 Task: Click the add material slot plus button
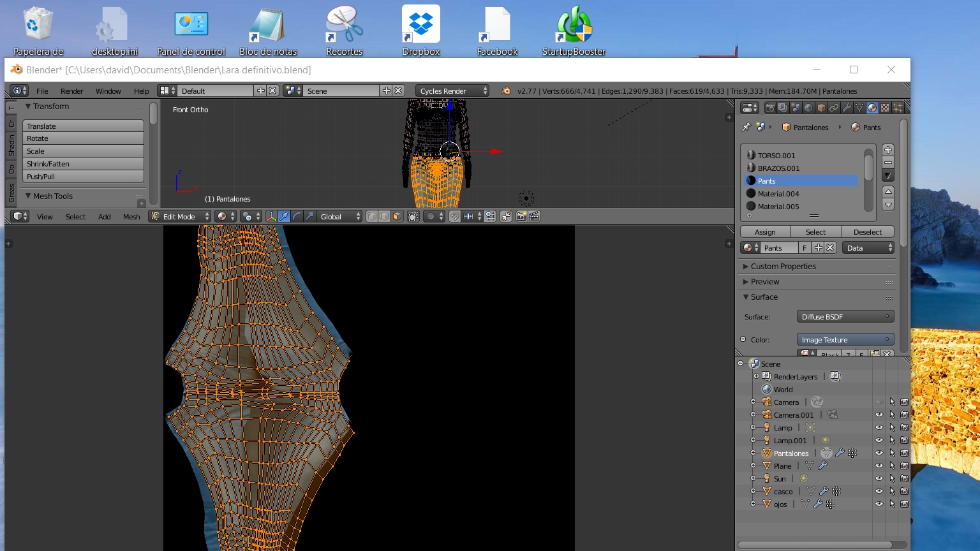click(888, 150)
